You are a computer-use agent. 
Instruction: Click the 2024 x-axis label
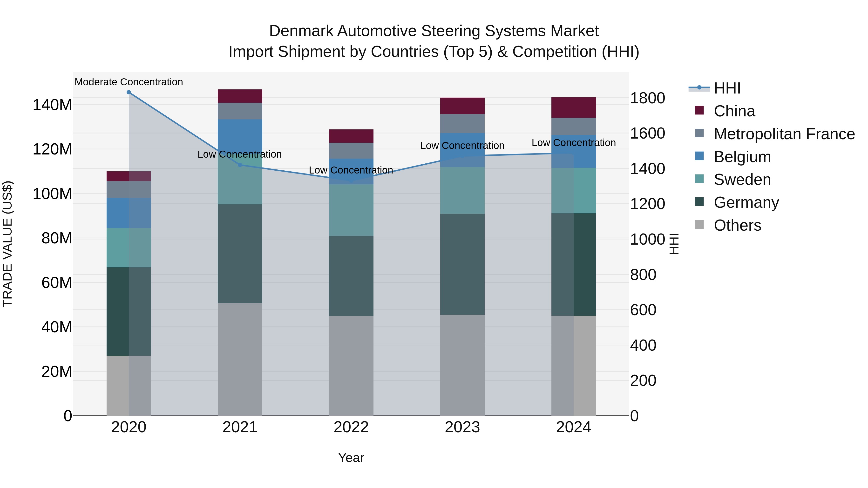574,427
